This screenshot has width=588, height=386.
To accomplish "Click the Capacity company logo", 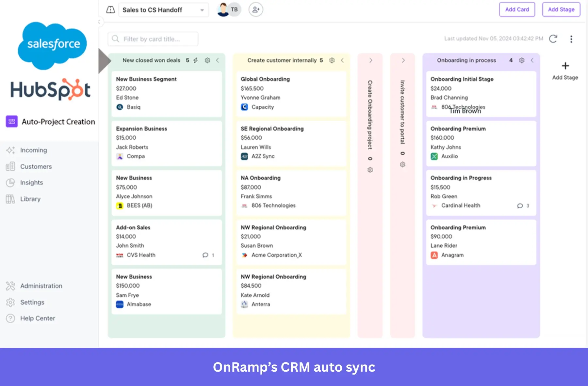I will pos(244,107).
